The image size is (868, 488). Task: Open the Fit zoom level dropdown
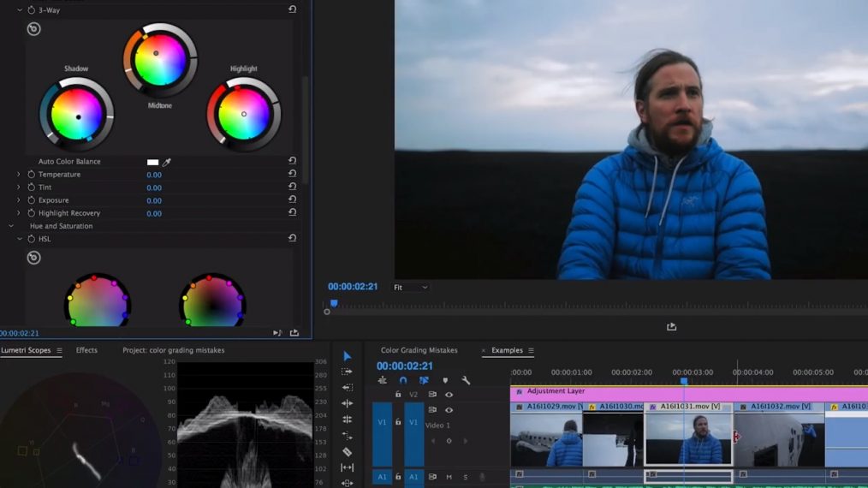[410, 288]
